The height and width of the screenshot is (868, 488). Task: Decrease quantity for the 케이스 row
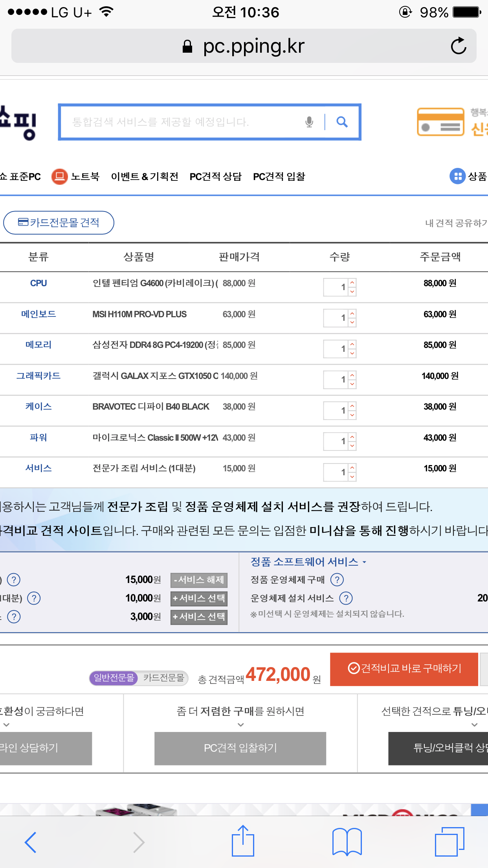(352, 415)
